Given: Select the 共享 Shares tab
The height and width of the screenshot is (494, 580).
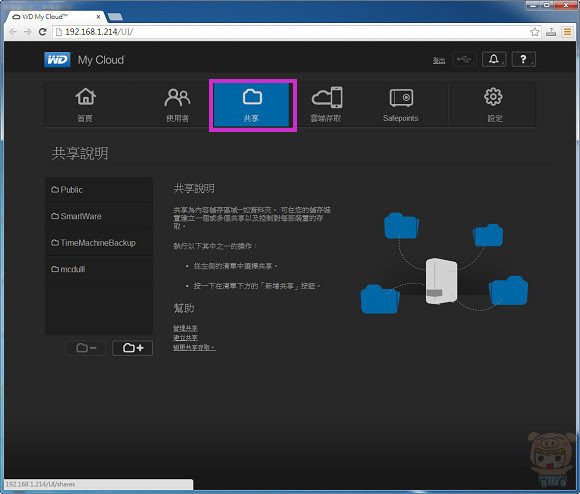Looking at the screenshot, I should click(252, 105).
